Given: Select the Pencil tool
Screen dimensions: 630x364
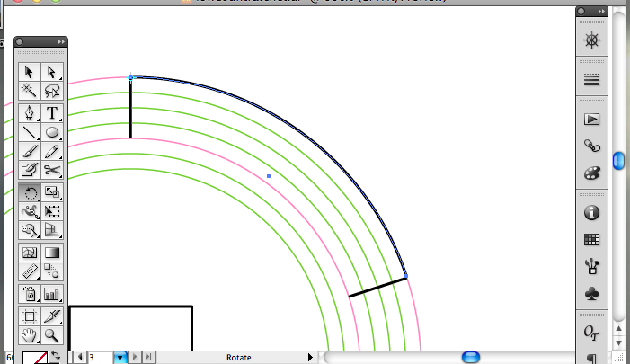Looking at the screenshot, I should (x=52, y=152).
